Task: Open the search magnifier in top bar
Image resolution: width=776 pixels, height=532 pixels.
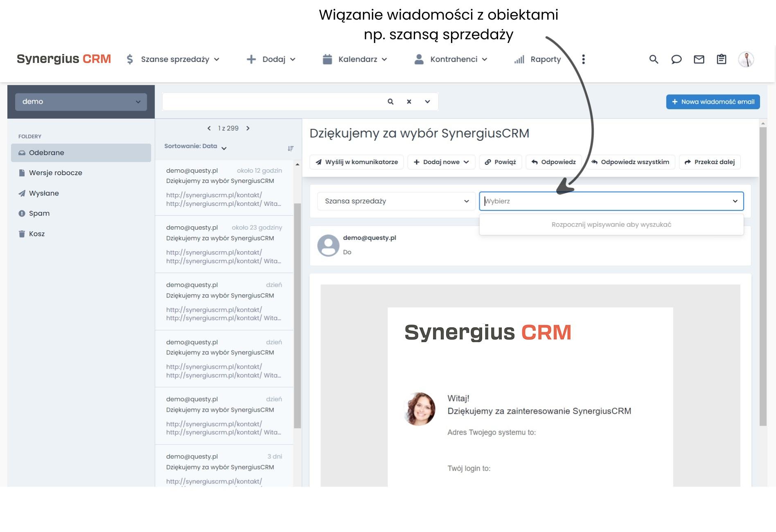Action: (x=654, y=59)
